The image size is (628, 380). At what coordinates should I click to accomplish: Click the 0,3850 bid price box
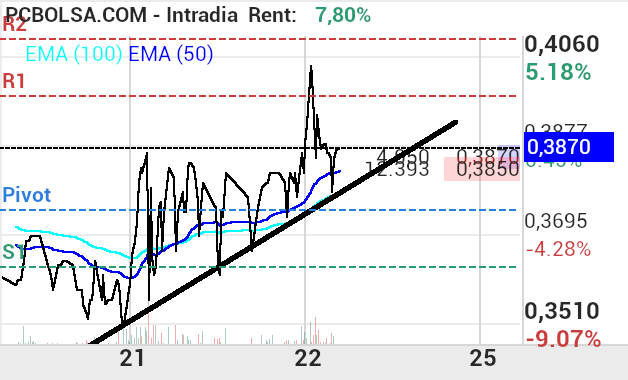coord(482,170)
